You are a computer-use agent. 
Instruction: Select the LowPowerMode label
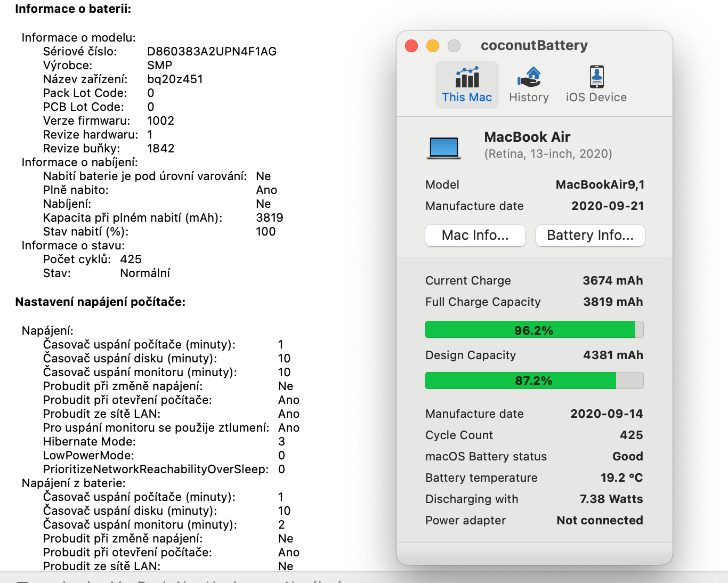(88, 456)
